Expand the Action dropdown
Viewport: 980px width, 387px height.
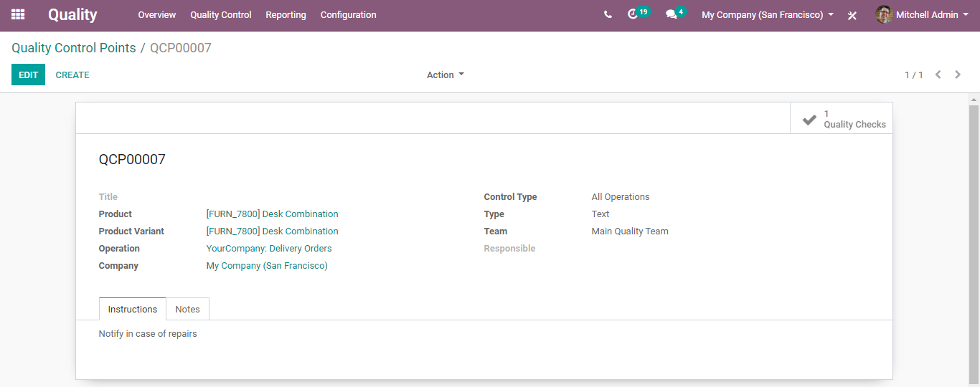(446, 75)
